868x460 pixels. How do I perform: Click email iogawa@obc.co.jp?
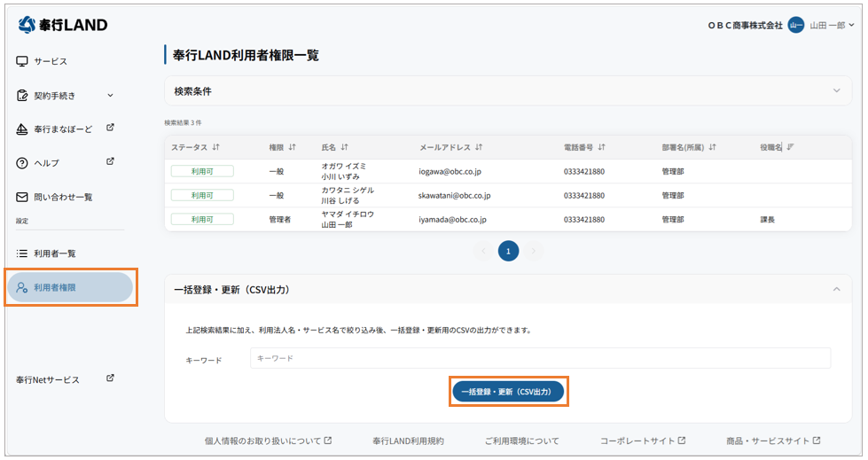(450, 172)
